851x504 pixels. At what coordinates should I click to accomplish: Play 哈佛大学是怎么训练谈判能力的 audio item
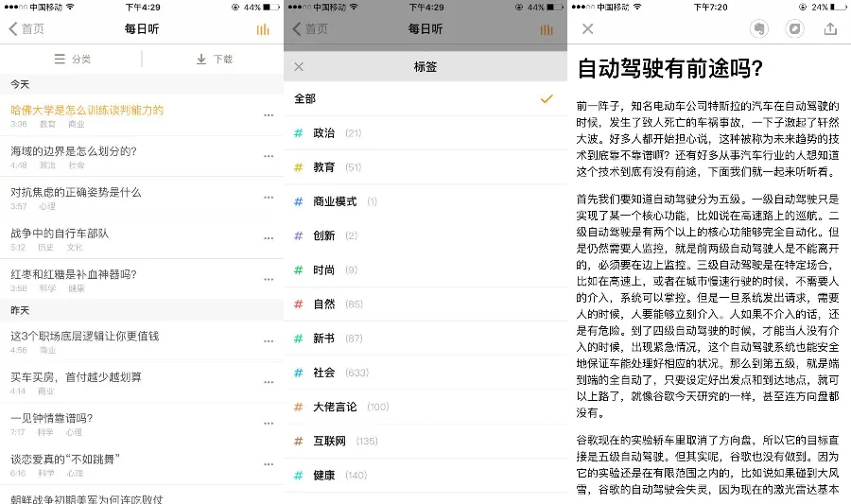142,115
